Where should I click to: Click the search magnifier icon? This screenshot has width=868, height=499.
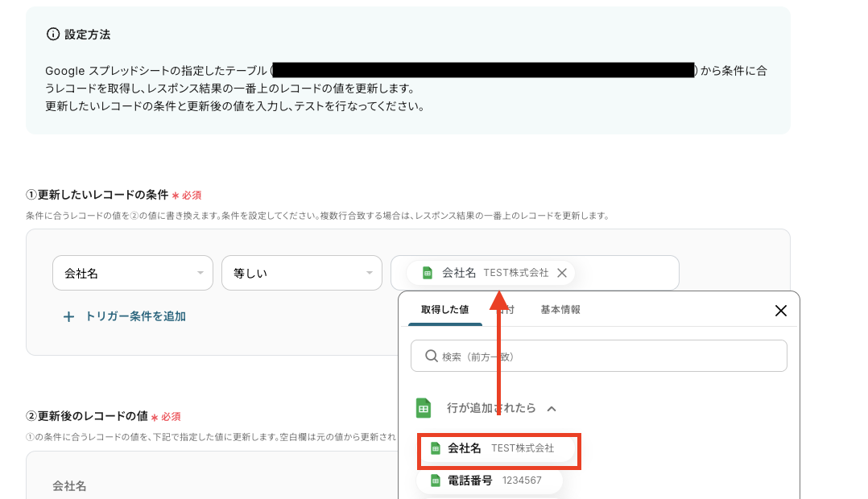tap(432, 356)
